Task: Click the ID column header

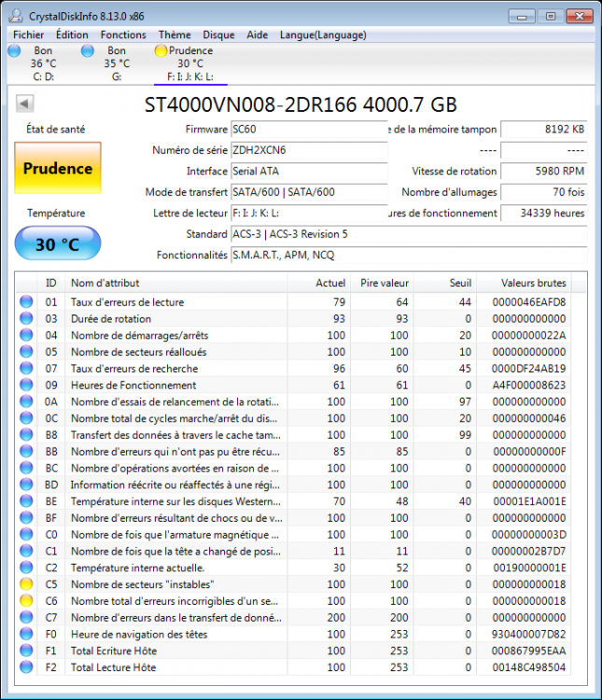Action: tap(51, 283)
